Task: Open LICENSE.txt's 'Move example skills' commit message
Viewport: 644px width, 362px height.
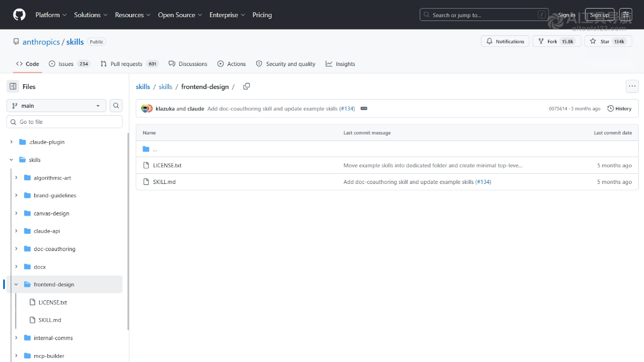Action: click(433, 165)
